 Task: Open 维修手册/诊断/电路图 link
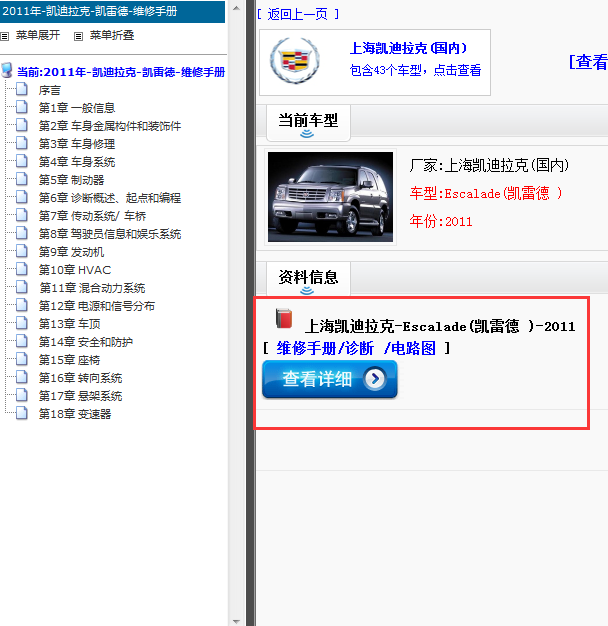point(356,349)
